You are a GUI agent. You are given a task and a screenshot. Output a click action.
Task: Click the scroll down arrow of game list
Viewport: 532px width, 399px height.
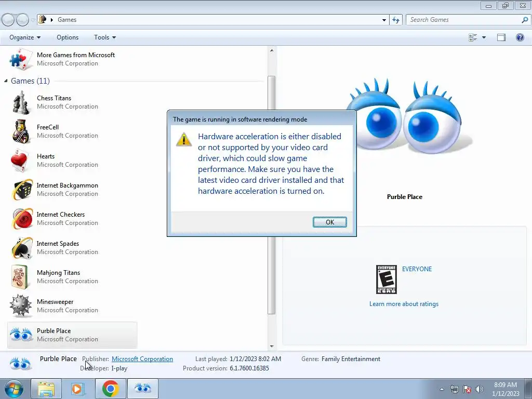(271, 347)
